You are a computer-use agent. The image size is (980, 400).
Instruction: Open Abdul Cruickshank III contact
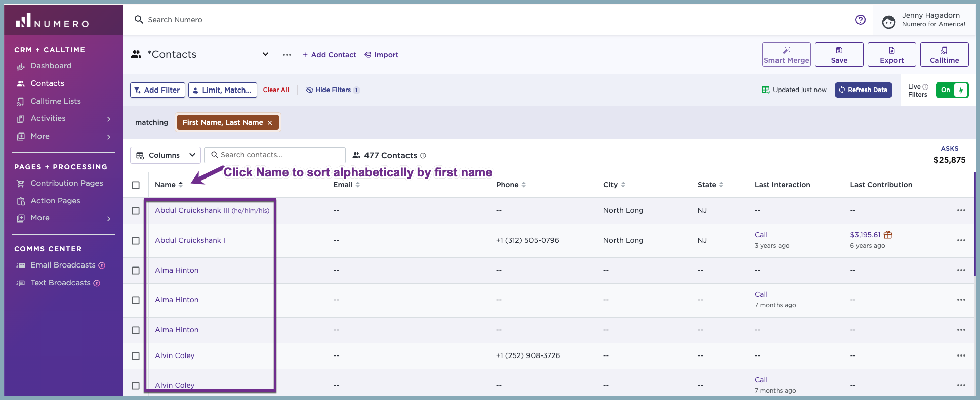[x=192, y=210]
